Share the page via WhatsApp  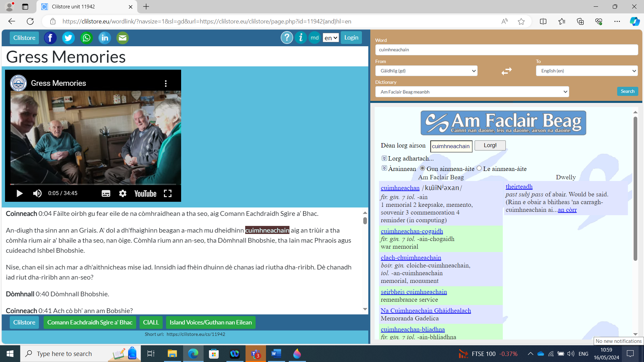86,38
